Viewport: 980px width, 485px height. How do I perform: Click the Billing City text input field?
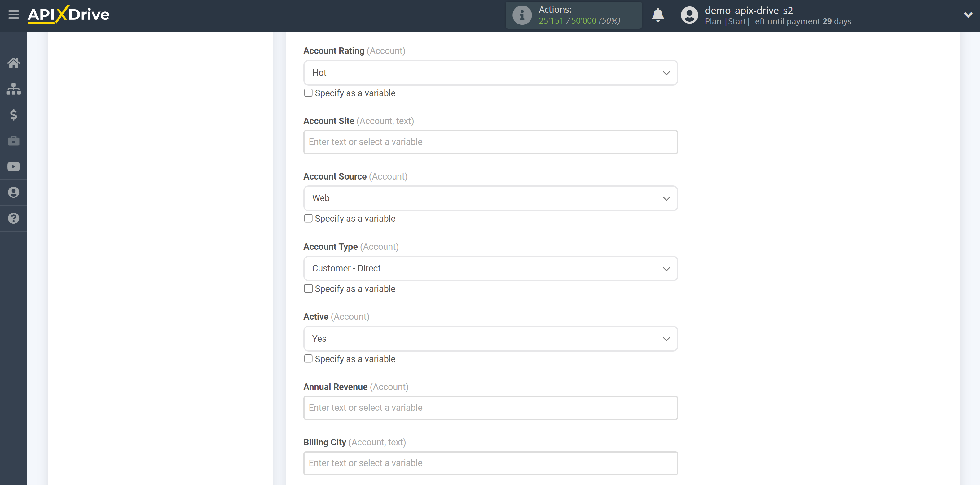click(490, 463)
